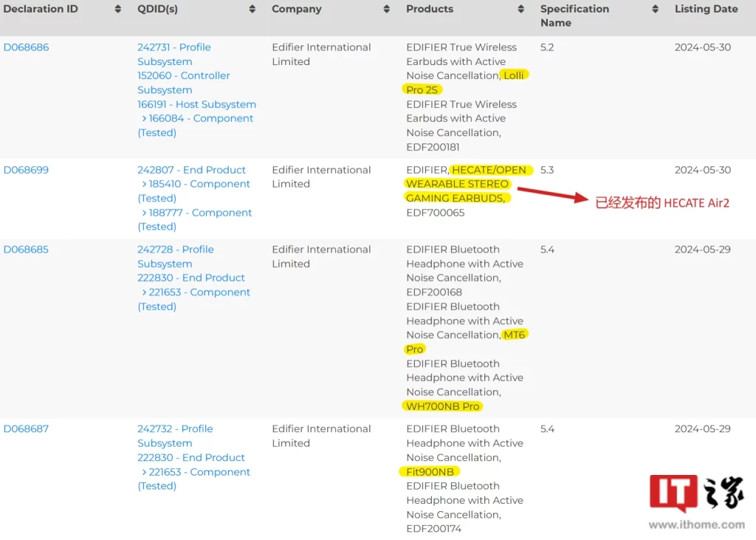This screenshot has width=756, height=540.
Task: Select listing date of D068685 row
Action: [x=703, y=250]
